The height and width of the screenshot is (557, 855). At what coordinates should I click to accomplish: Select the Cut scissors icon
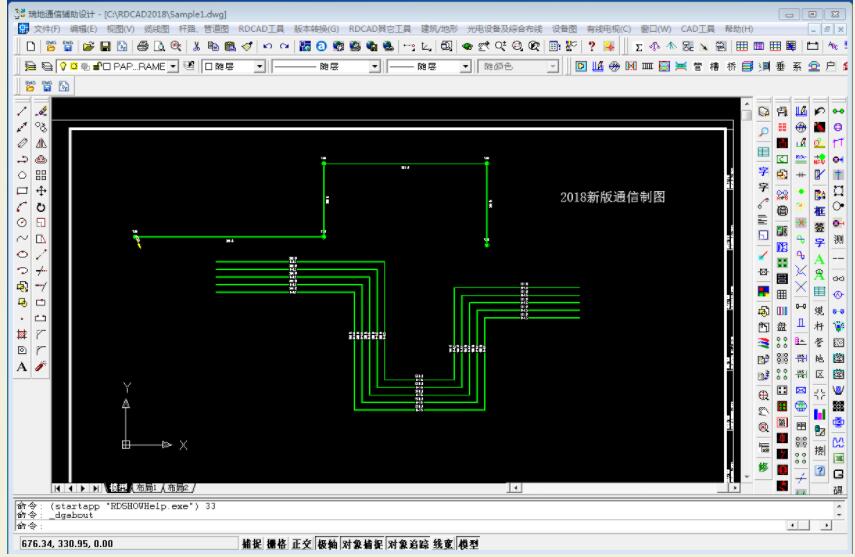point(197,47)
